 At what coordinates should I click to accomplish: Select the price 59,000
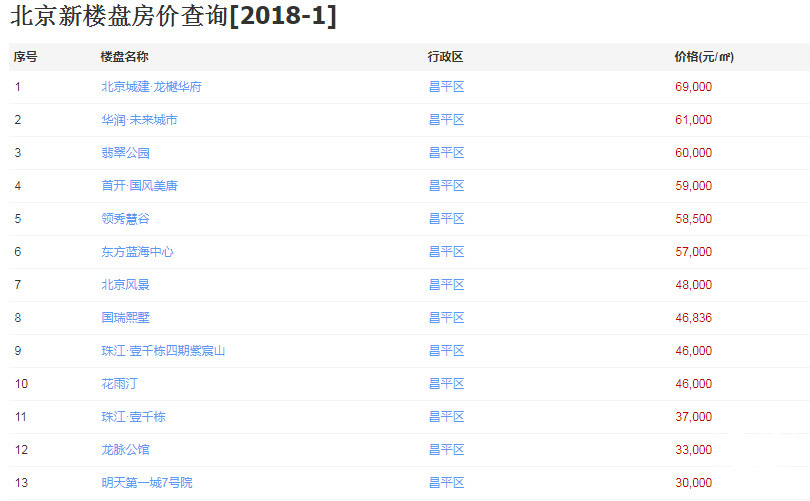[693, 186]
